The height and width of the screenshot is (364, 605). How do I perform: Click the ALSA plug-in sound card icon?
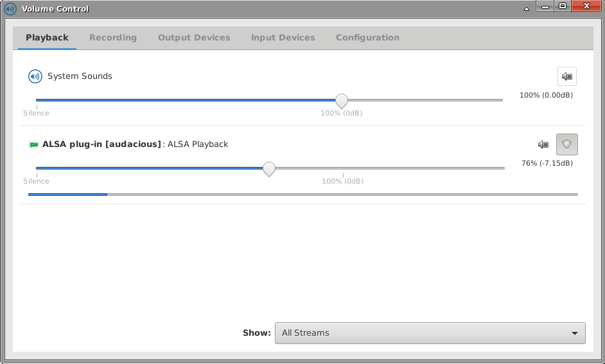34,144
